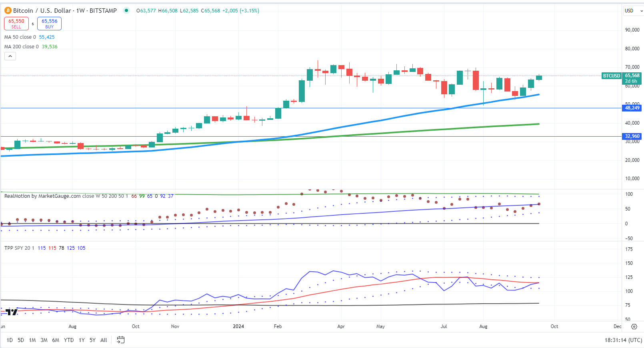Click the Apr label on time axis
The width and height of the screenshot is (644, 348).
pyautogui.click(x=341, y=326)
